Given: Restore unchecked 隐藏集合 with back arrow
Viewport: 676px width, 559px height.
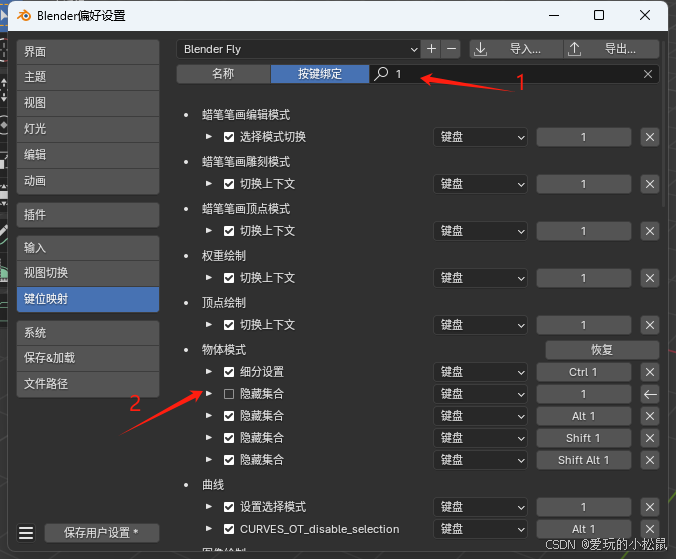Looking at the screenshot, I should (x=650, y=394).
